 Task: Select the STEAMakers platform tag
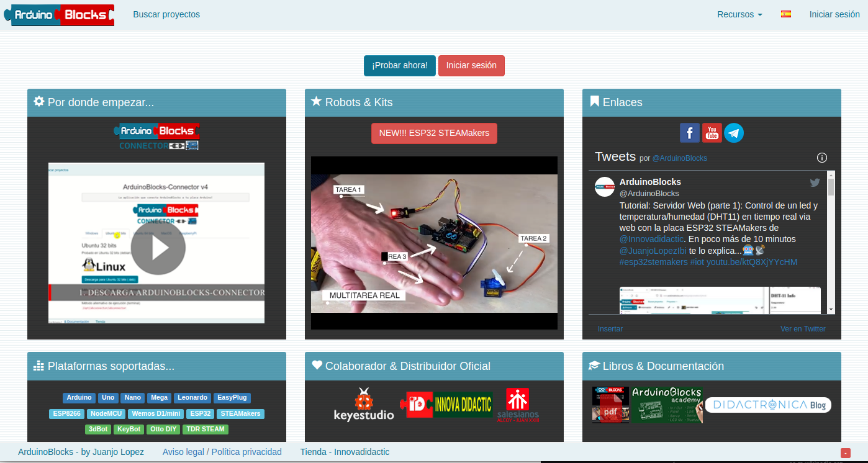coord(240,413)
